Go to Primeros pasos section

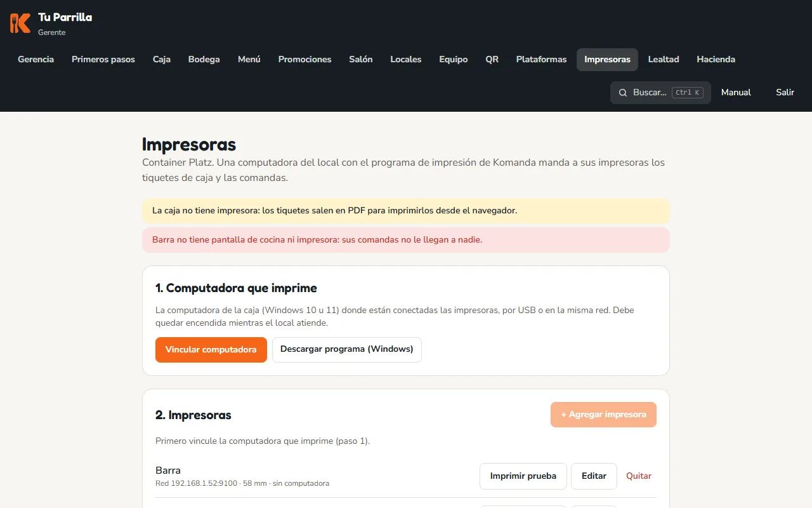pyautogui.click(x=103, y=60)
